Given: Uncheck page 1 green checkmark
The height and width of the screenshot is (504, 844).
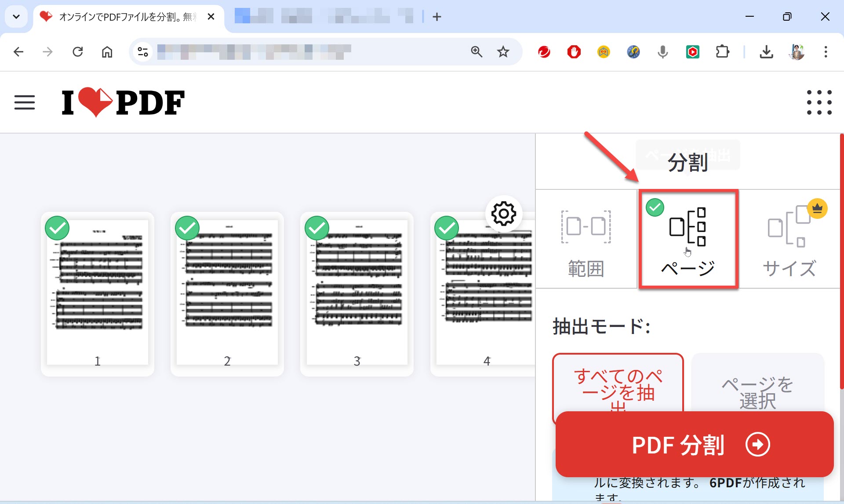Looking at the screenshot, I should pos(57,228).
